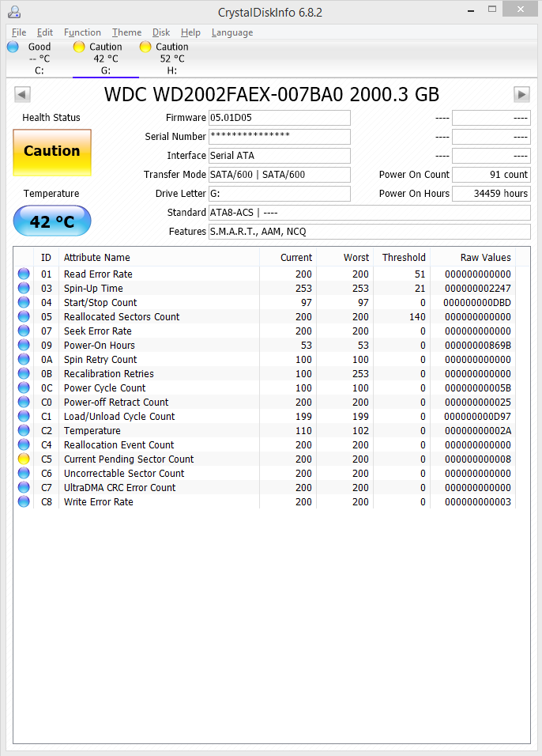Sort by the Raw Values column header
Viewport: 542px width, 756px height.
coord(485,258)
